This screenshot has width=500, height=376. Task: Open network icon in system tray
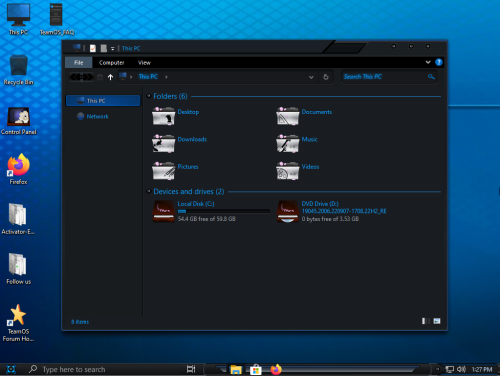[450, 369]
